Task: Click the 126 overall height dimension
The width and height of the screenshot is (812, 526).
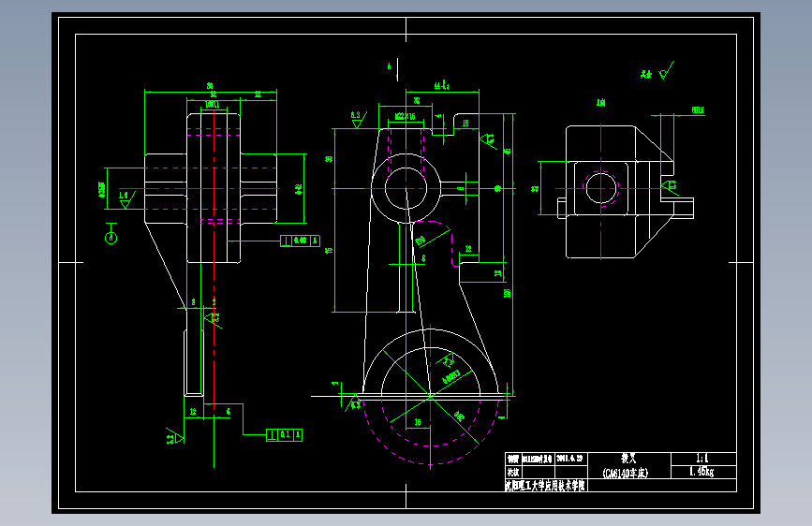Action: (x=507, y=293)
